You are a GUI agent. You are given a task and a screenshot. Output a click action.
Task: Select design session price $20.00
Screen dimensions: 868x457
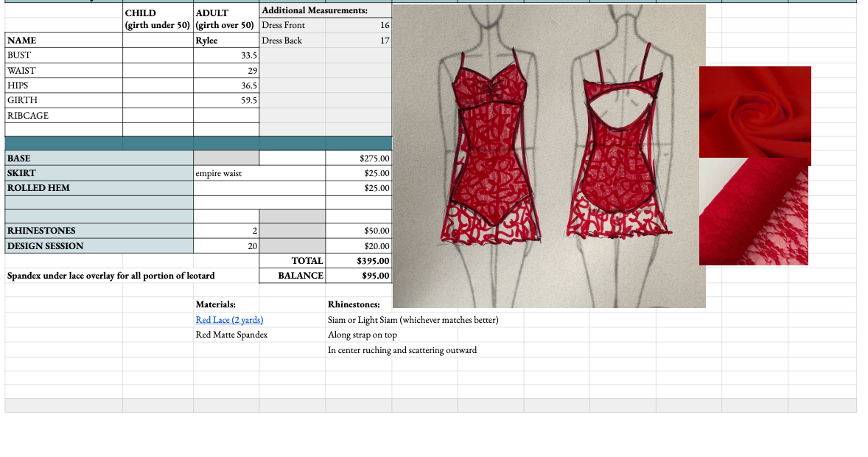click(x=359, y=246)
